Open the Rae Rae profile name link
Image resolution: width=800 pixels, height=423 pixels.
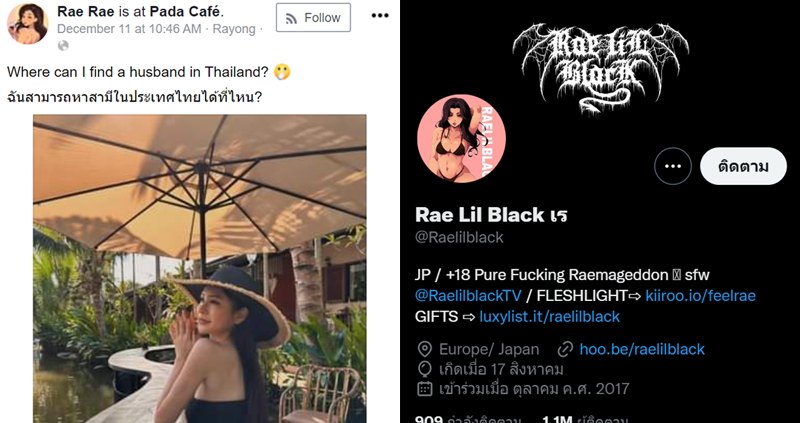(86, 11)
